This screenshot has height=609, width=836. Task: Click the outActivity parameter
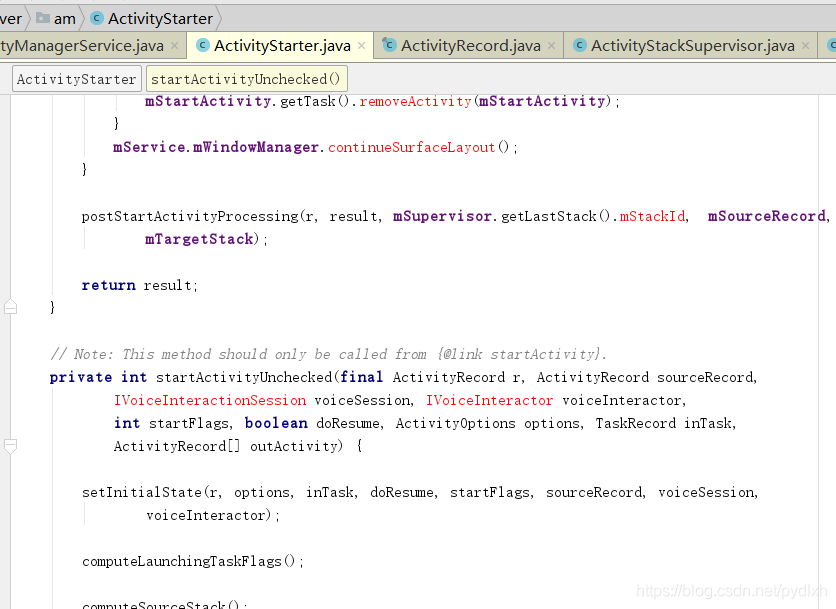[293, 446]
